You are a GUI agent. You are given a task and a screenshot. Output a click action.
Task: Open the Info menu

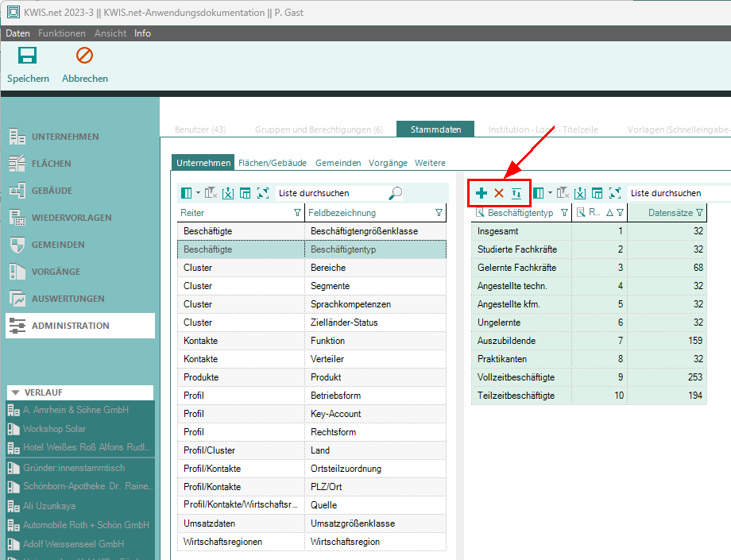coord(143,33)
